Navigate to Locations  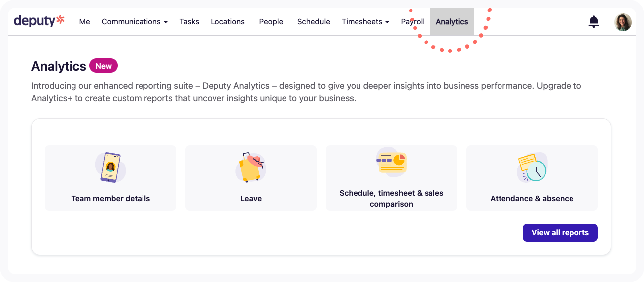click(x=227, y=22)
